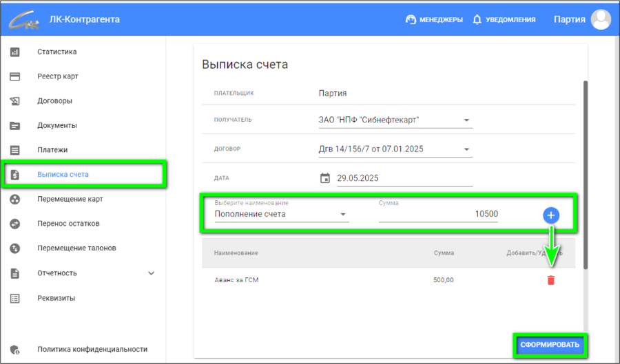This screenshot has width=620, height=364.
Task: Delete the Аванс за ГСМ row
Action: pyautogui.click(x=550, y=280)
